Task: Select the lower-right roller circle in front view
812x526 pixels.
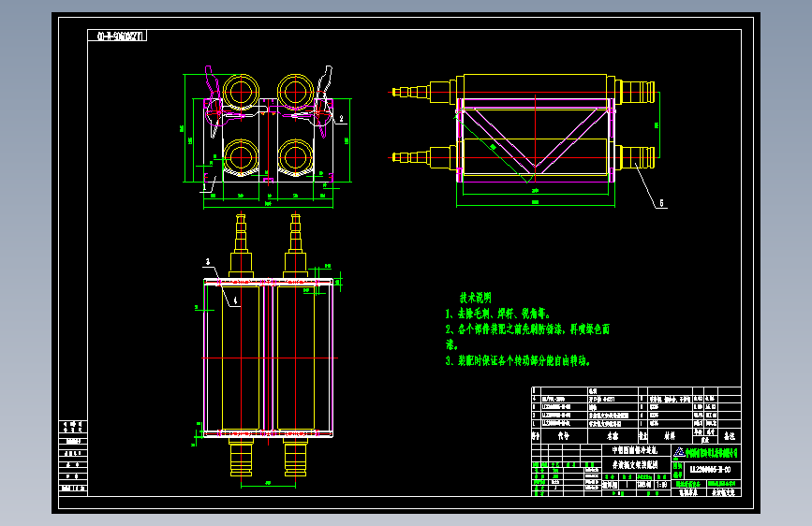Action: point(295,157)
